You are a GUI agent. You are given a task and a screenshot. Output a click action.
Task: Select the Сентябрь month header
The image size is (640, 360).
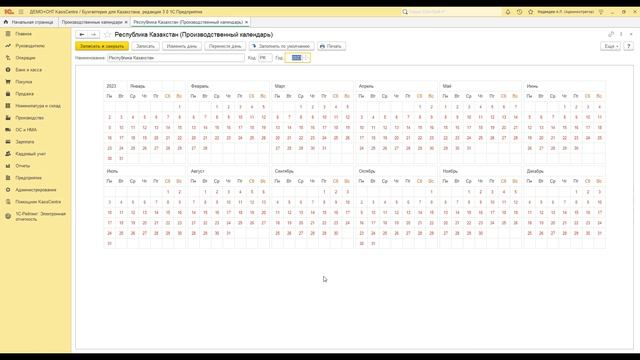[284, 171]
